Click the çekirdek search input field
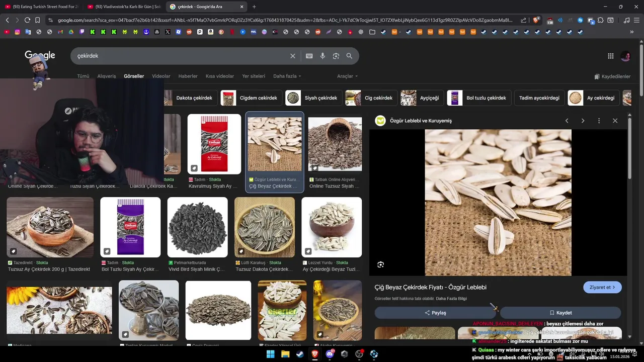 click(x=181, y=56)
